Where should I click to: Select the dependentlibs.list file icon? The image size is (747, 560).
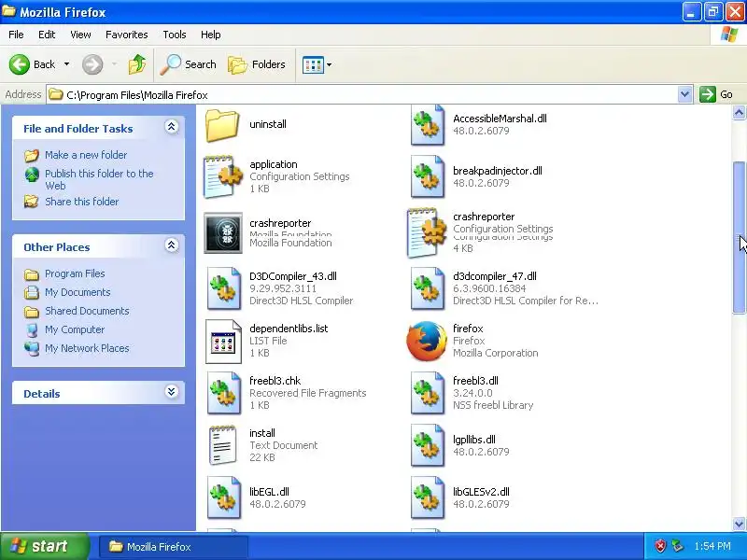(223, 342)
